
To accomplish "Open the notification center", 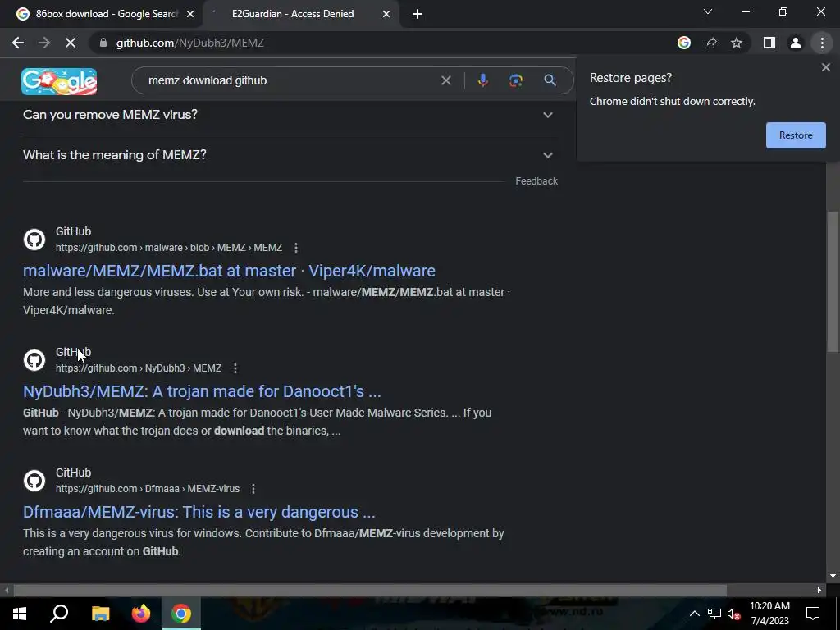I will click(x=813, y=614).
